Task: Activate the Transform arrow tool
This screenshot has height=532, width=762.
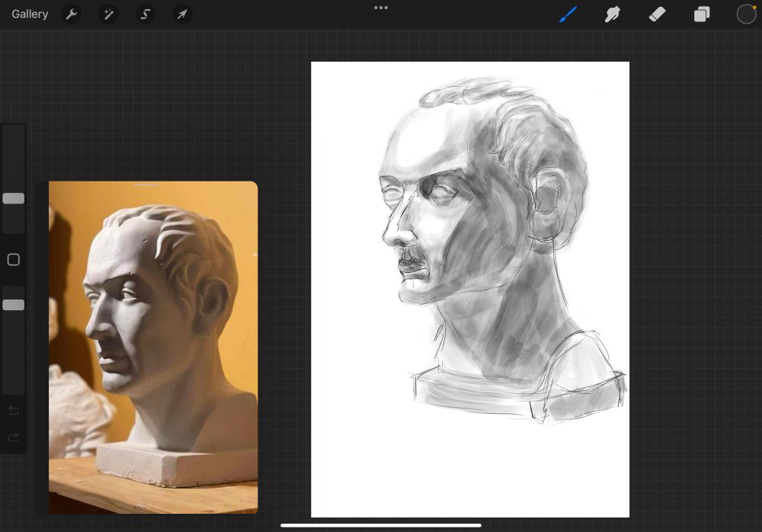Action: [182, 14]
